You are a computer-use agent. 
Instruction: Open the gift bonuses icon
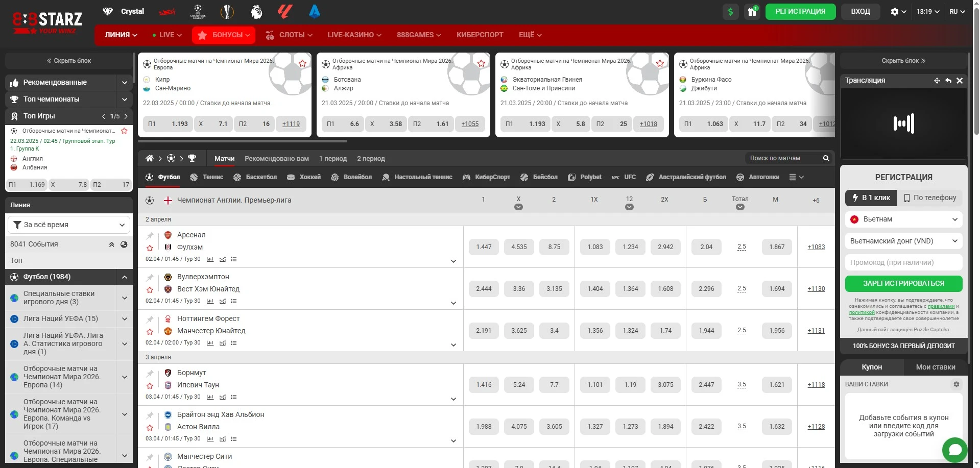[x=752, y=12]
